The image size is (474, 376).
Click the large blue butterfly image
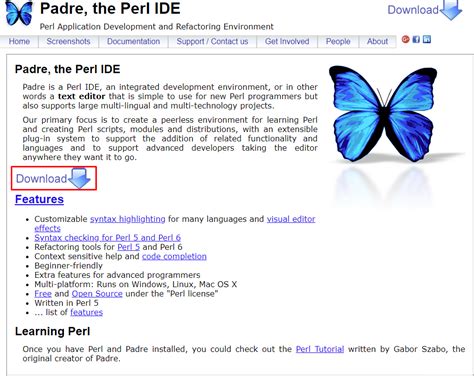[x=383, y=114]
